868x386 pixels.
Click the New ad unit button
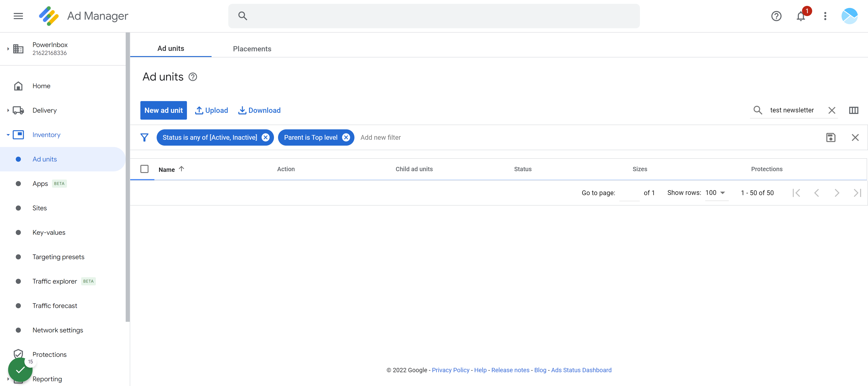pos(163,110)
